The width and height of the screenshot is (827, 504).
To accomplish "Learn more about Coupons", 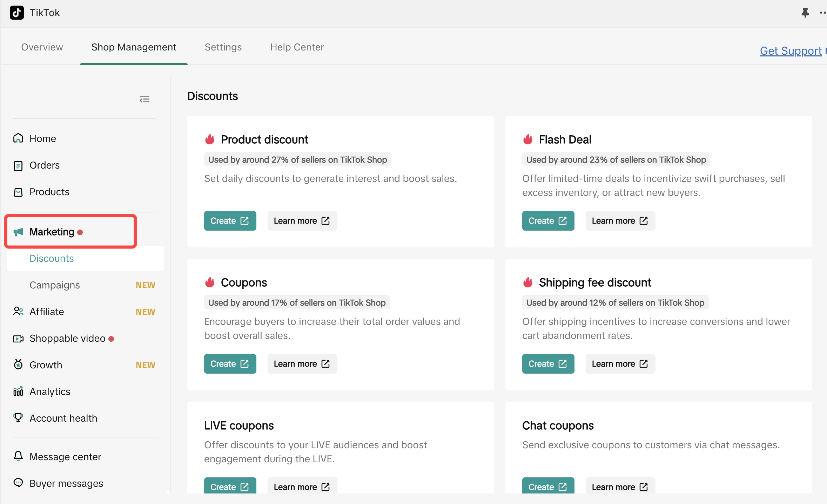I will coord(302,364).
